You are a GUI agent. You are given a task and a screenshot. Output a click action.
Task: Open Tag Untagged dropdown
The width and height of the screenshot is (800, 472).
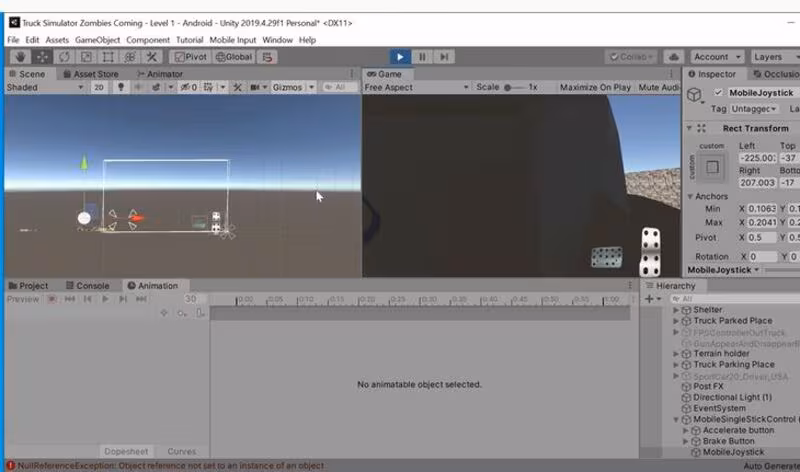click(x=754, y=109)
